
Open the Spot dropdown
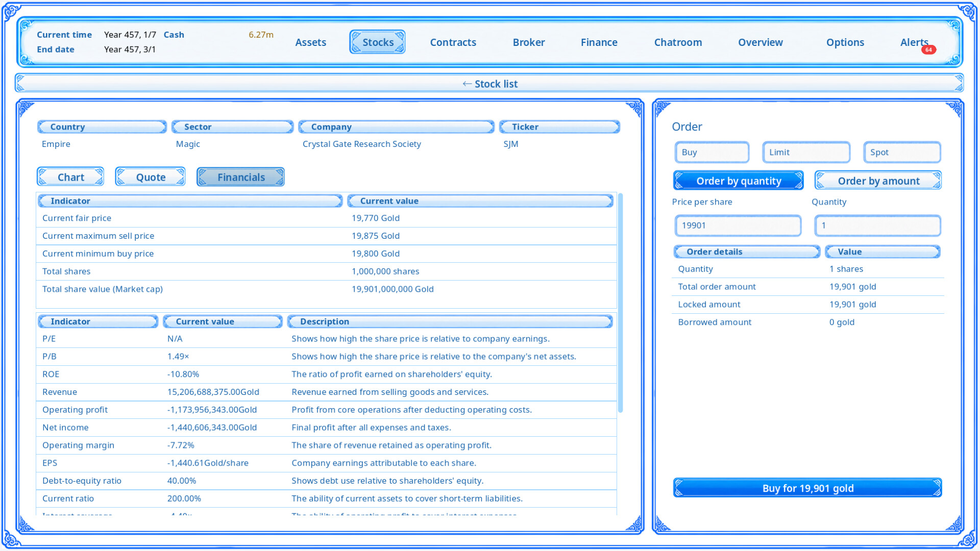point(902,152)
